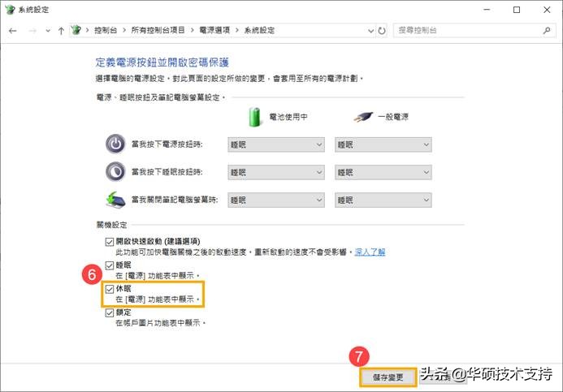Open power button battery dropdown

pos(276,144)
